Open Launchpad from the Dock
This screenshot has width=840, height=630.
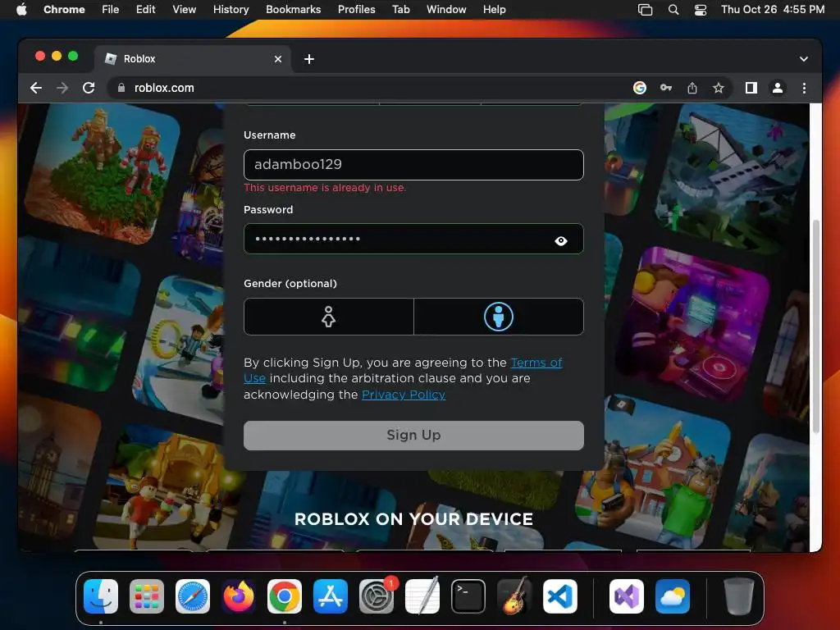(147, 596)
